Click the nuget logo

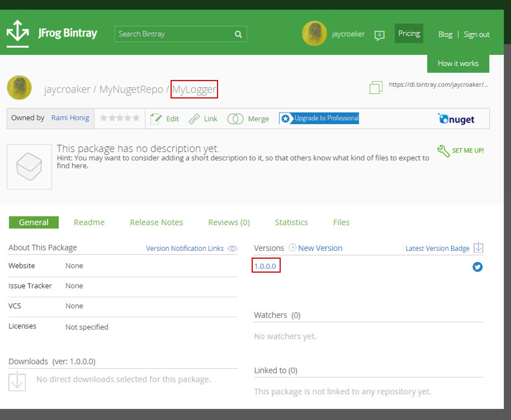click(x=456, y=119)
